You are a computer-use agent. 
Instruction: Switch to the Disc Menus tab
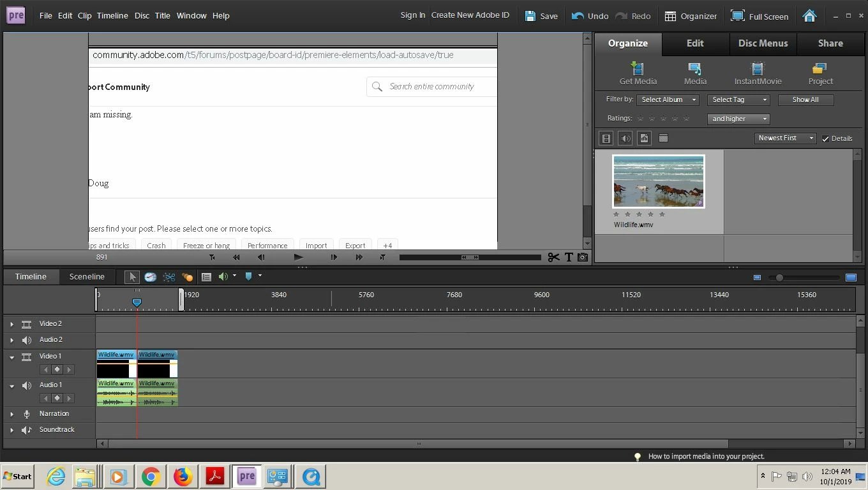point(763,43)
